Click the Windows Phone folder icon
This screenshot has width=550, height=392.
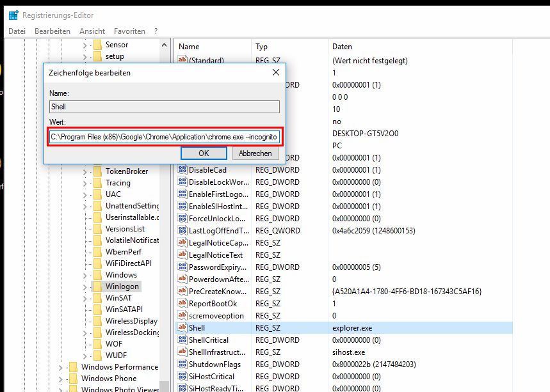click(73, 379)
